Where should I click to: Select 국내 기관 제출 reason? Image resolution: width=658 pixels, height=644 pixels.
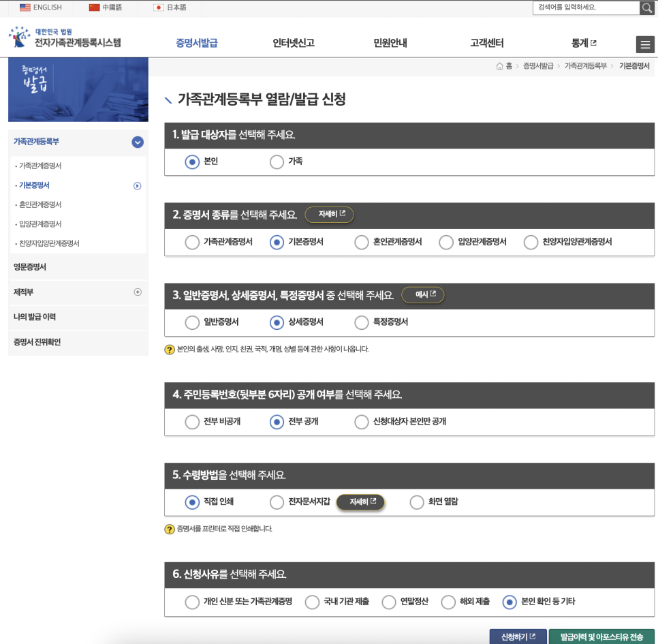pos(312,602)
